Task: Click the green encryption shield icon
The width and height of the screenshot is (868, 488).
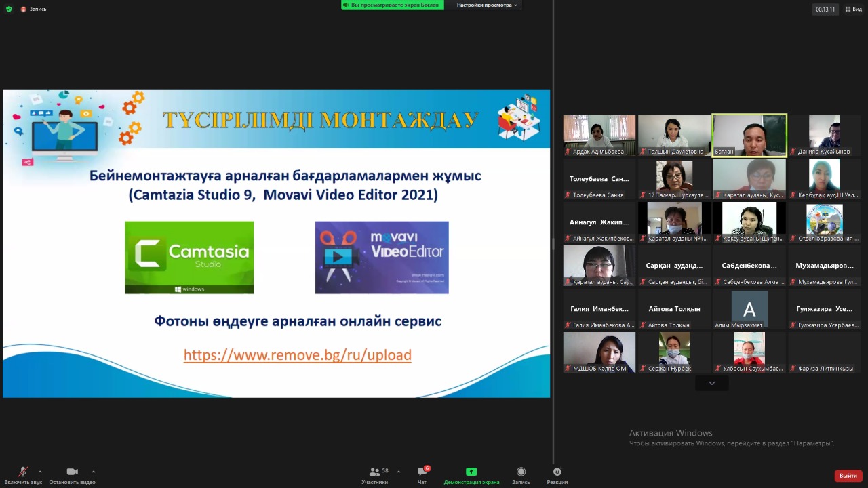Action: click(9, 9)
